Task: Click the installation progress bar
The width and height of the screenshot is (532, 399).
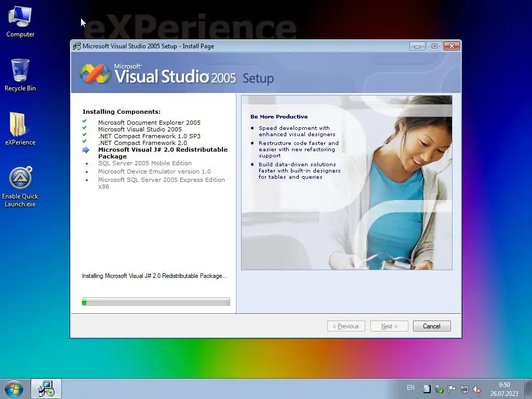Action: [x=156, y=301]
